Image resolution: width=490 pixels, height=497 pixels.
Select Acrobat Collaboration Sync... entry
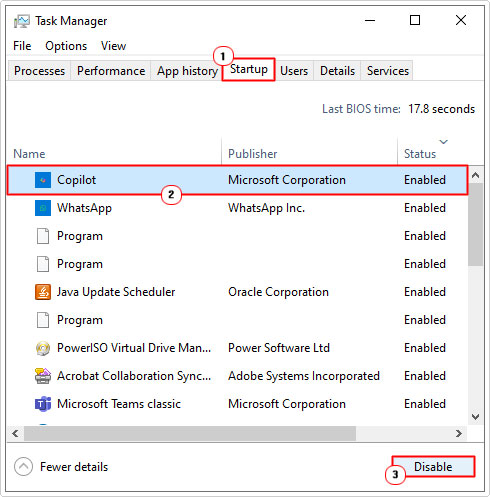click(134, 376)
